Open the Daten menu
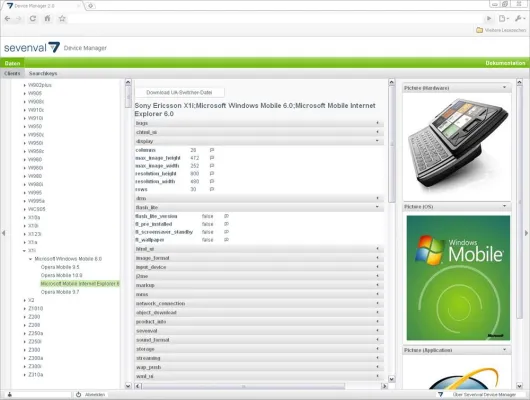 (13, 63)
